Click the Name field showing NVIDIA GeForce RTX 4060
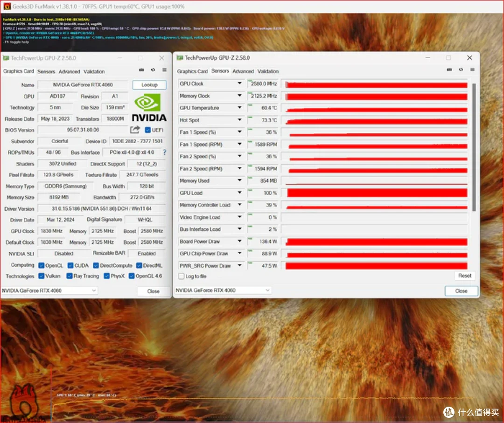 pyautogui.click(x=83, y=85)
